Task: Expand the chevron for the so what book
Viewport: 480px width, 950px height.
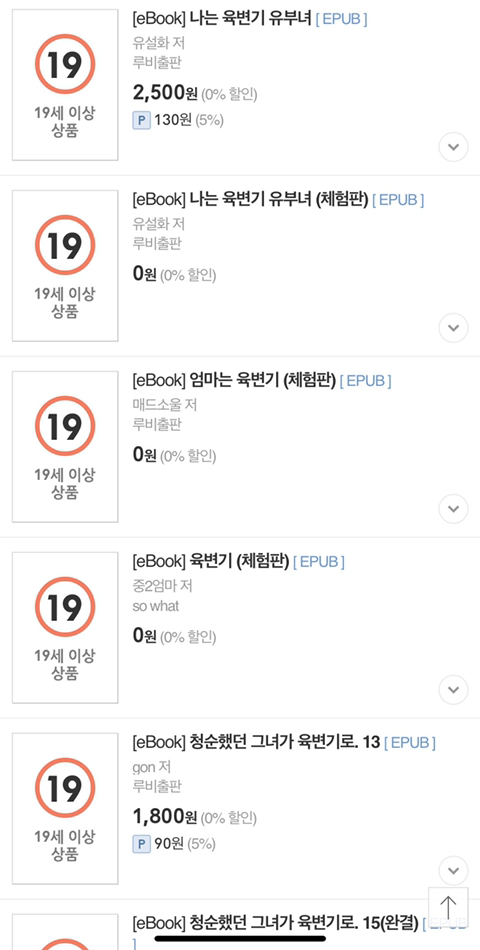Action: click(453, 689)
